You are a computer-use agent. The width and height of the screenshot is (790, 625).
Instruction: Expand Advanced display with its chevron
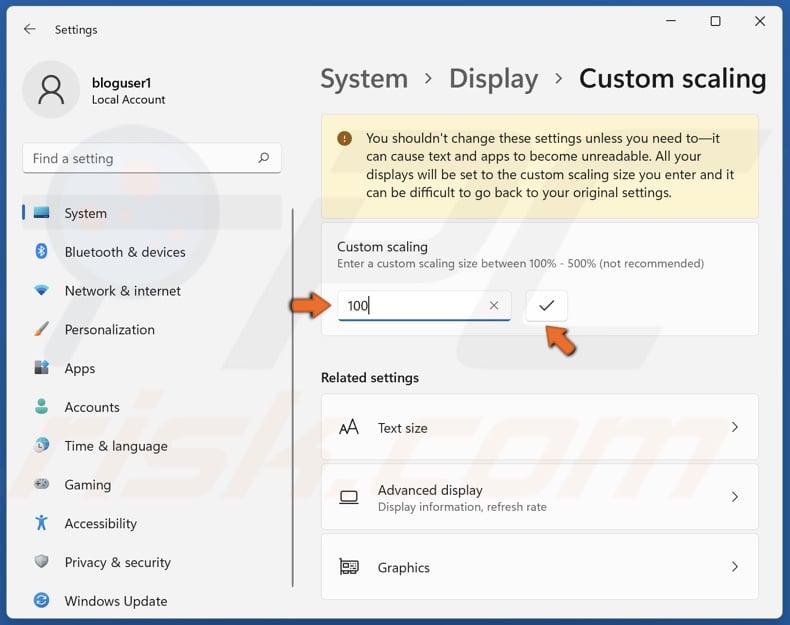point(735,497)
